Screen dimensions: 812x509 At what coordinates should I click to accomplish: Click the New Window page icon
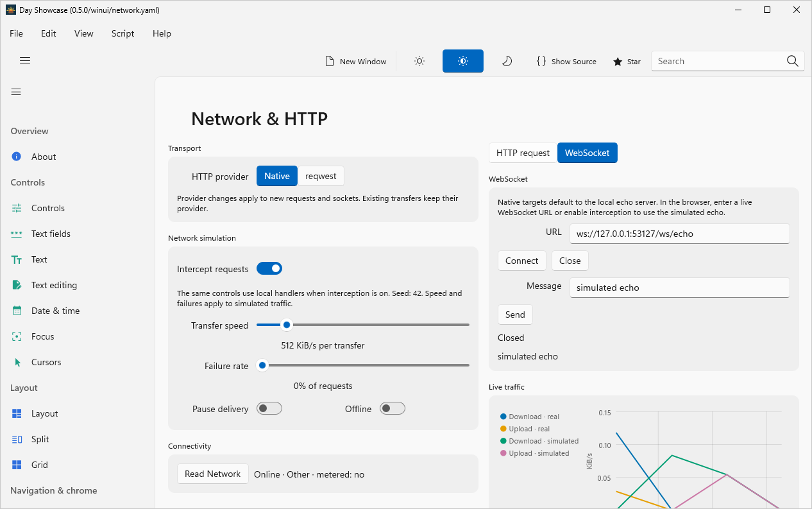[330, 61]
